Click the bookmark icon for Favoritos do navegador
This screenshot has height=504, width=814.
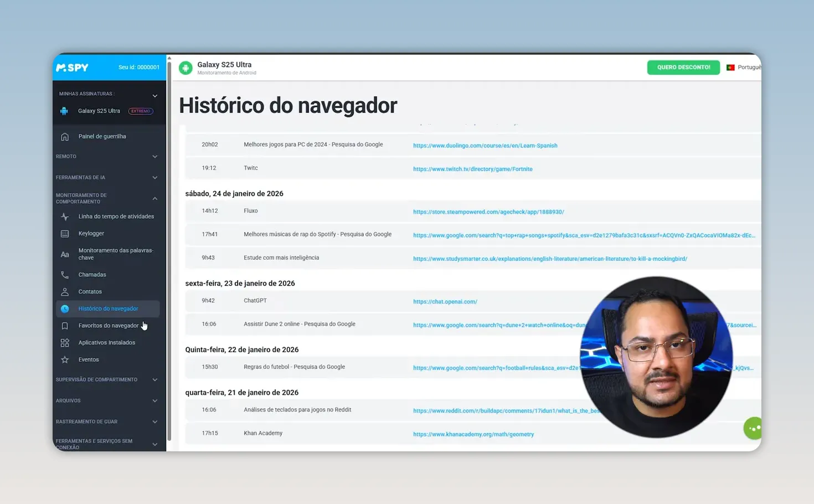(65, 326)
